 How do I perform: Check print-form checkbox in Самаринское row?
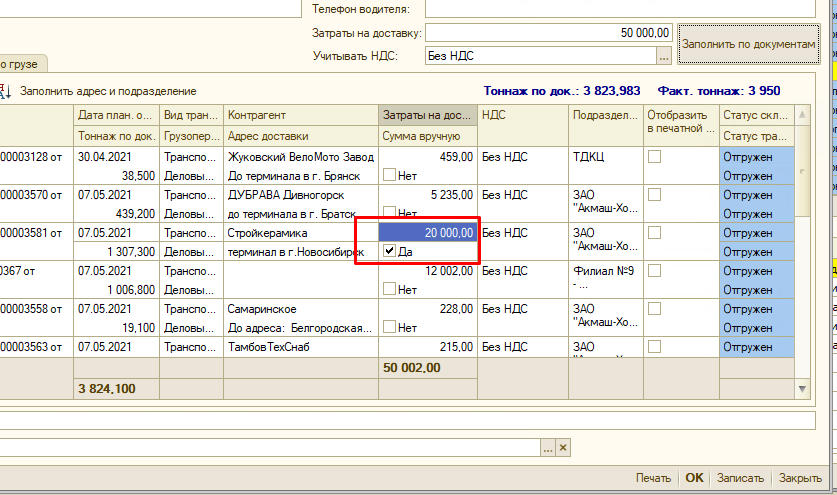(x=654, y=308)
